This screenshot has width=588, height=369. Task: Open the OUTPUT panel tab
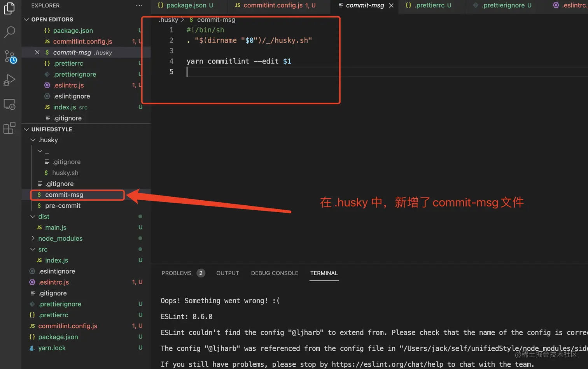[227, 273]
